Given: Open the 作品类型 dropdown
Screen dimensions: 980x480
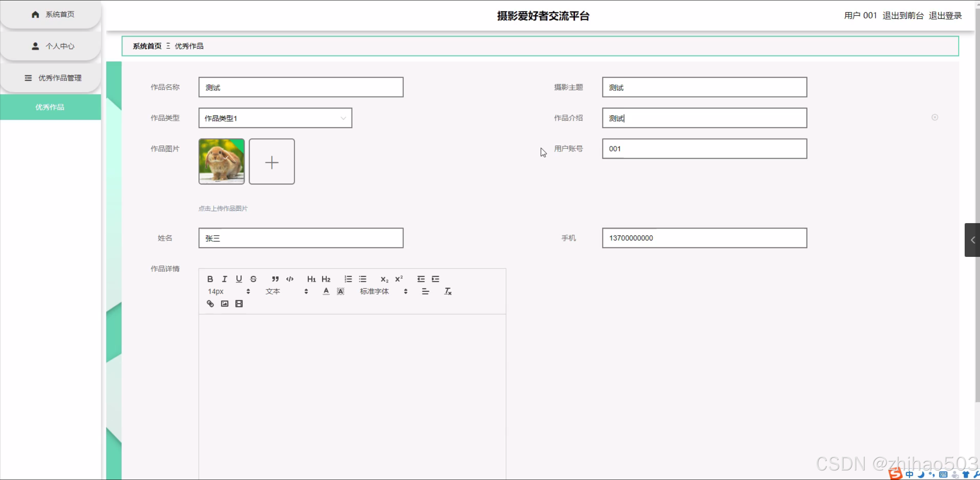Looking at the screenshot, I should coord(275,118).
